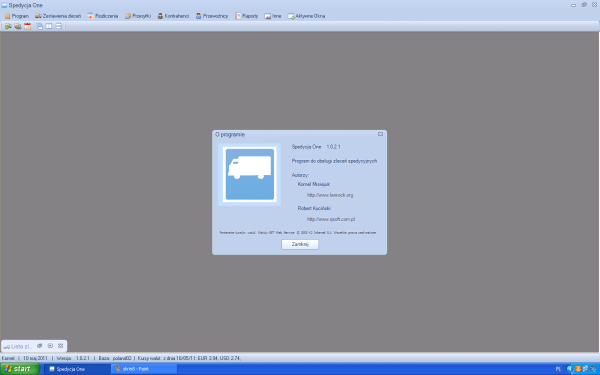The height and width of the screenshot is (375, 600).
Task: Open the Przewoźnicy menu
Action: [212, 16]
